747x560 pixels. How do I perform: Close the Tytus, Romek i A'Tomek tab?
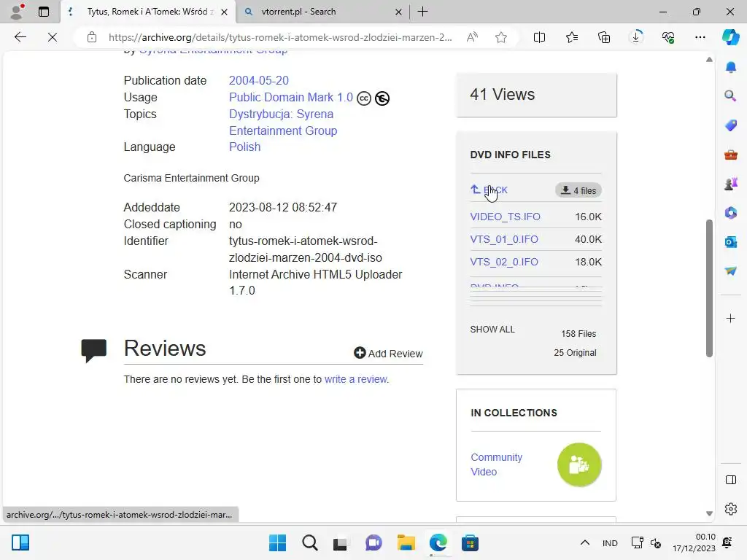click(x=225, y=12)
